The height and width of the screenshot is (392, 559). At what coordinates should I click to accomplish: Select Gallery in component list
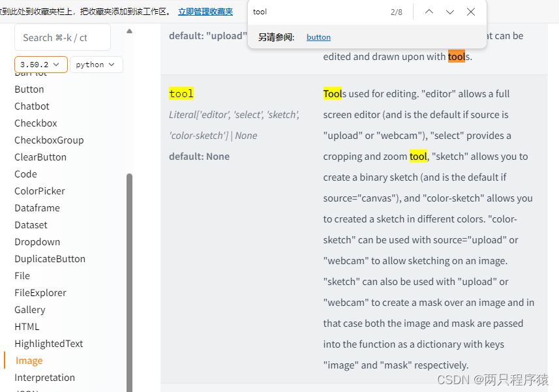coord(30,310)
